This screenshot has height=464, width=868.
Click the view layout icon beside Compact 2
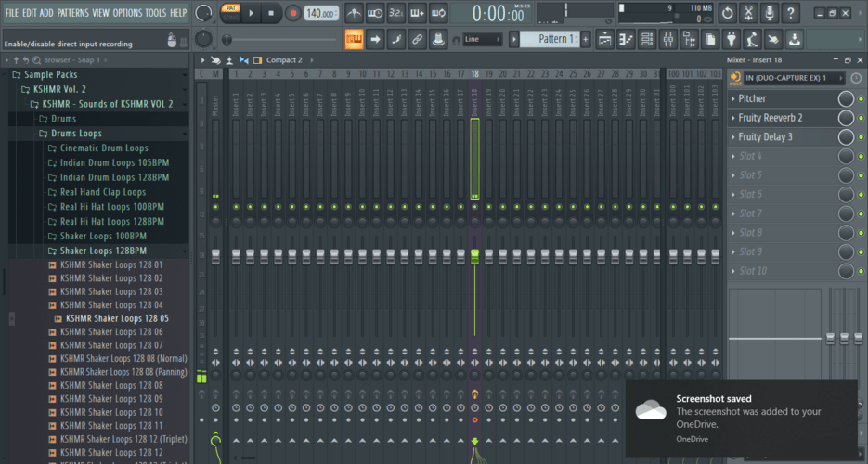(257, 59)
